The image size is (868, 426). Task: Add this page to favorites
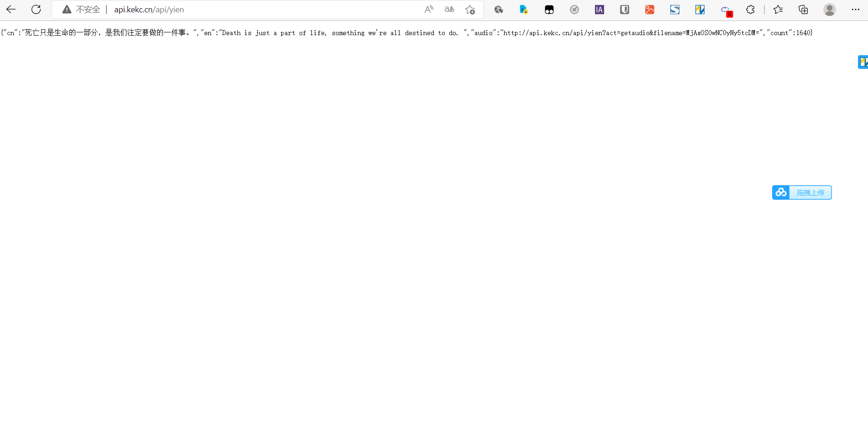point(470,10)
